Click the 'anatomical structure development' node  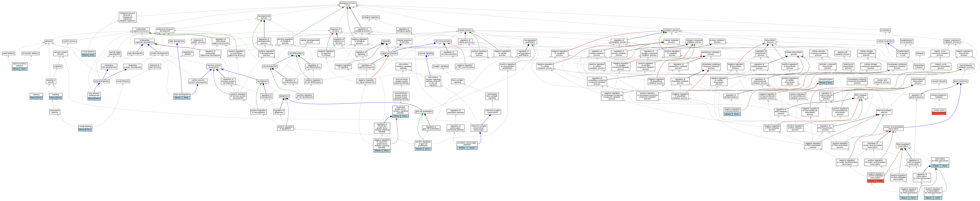[165, 30]
